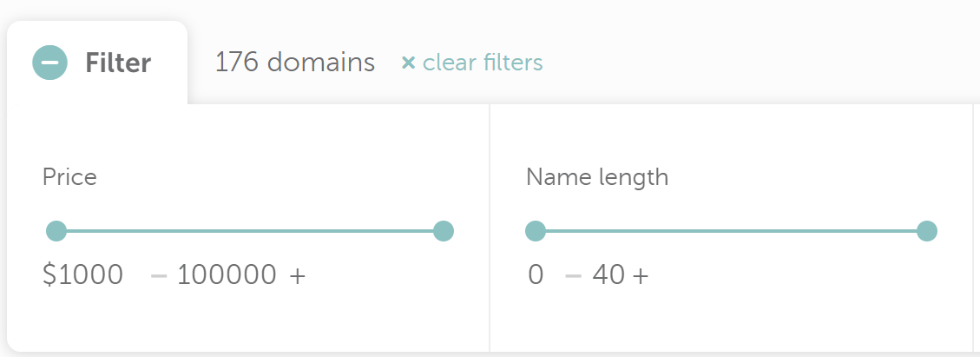The image size is (980, 357).
Task: Select the 0 minimum name length value
Action: pyautogui.click(x=536, y=275)
